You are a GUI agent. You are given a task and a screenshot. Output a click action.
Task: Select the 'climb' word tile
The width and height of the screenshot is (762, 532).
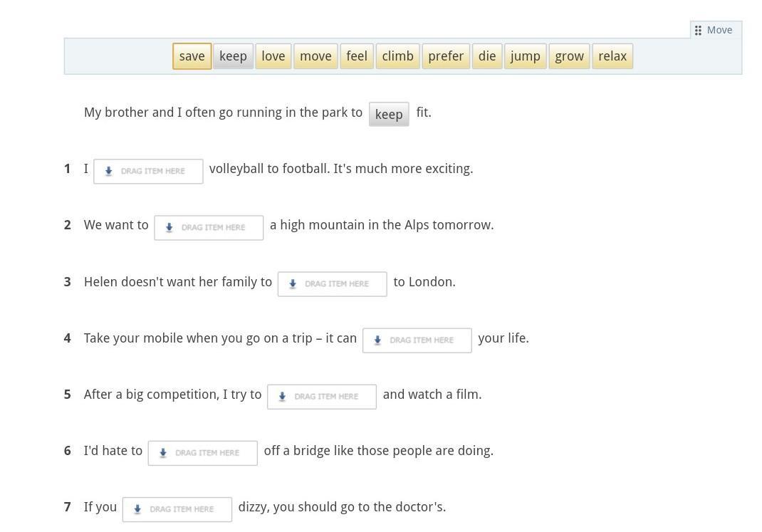pos(397,56)
